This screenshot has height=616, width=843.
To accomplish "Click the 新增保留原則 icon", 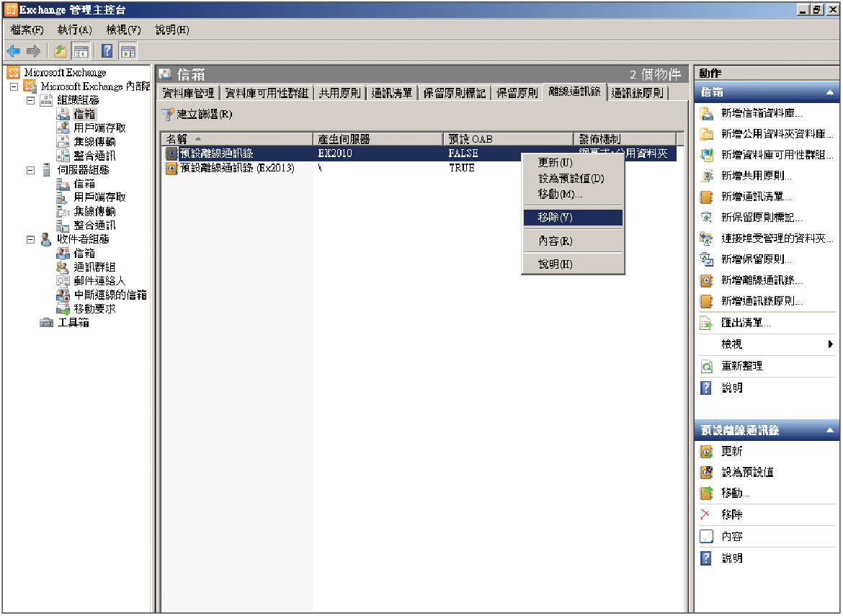I will (706, 259).
